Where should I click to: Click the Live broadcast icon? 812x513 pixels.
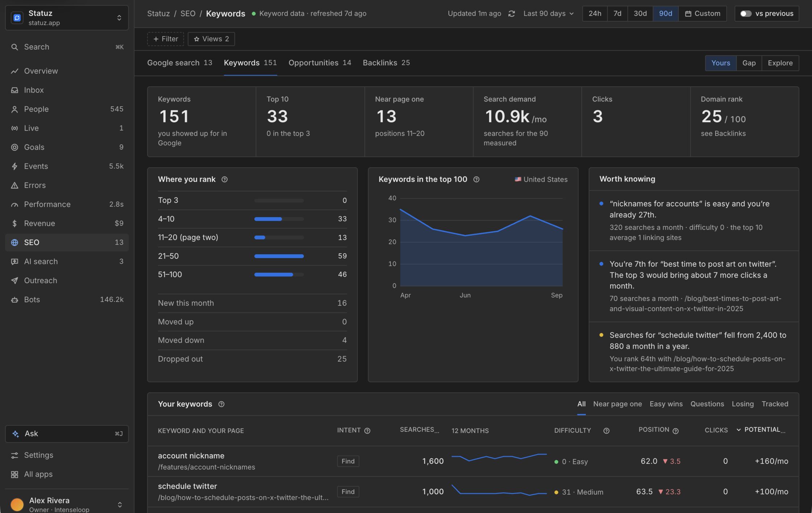tap(14, 128)
